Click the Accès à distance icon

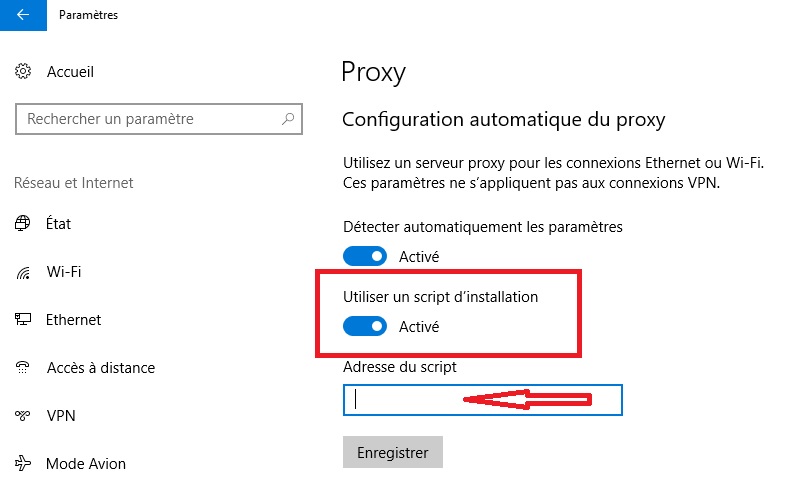click(x=23, y=367)
